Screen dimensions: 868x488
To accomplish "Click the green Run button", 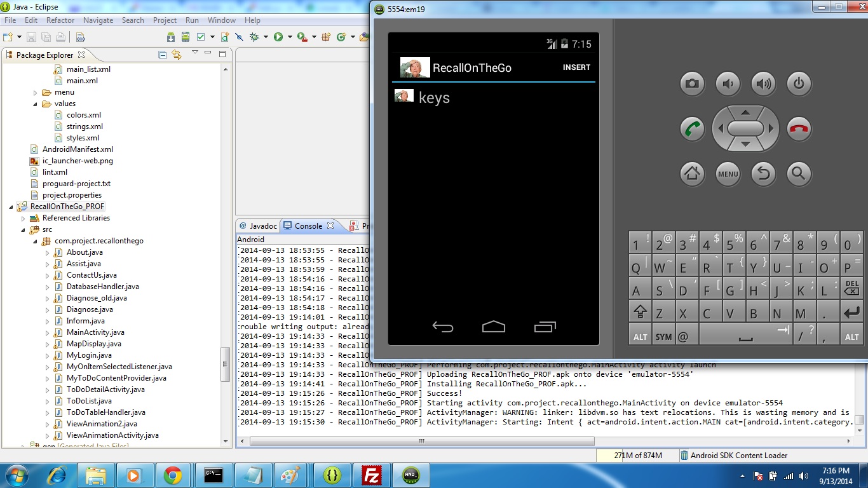I will 278,37.
